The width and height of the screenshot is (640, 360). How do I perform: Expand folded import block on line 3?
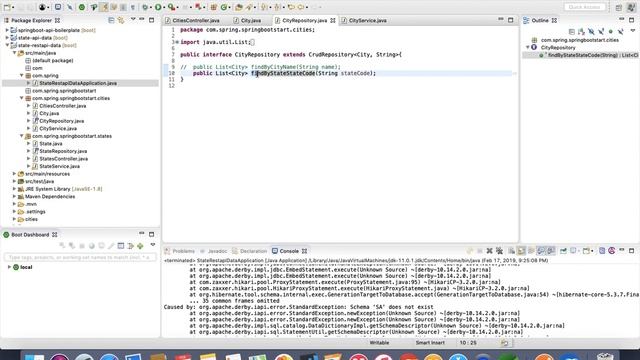click(x=177, y=42)
